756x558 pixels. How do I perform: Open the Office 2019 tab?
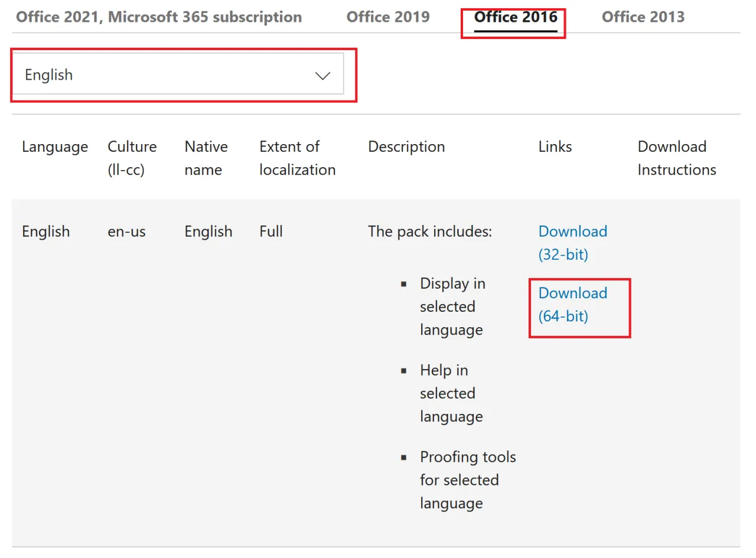pyautogui.click(x=388, y=17)
